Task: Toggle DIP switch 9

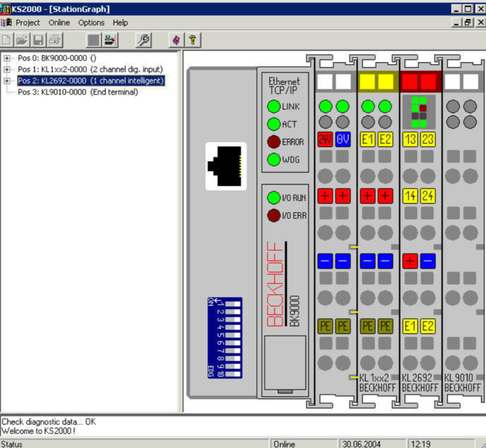Action: (x=232, y=366)
